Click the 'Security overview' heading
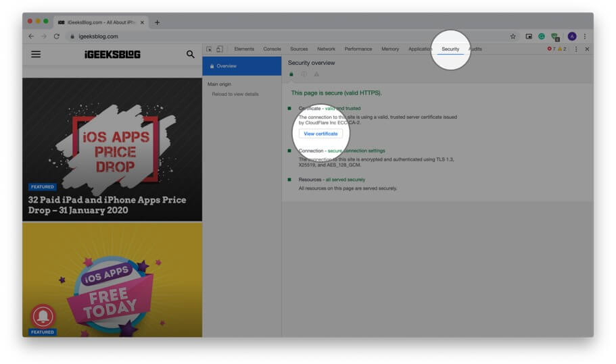The height and width of the screenshot is (364, 616). pos(311,63)
